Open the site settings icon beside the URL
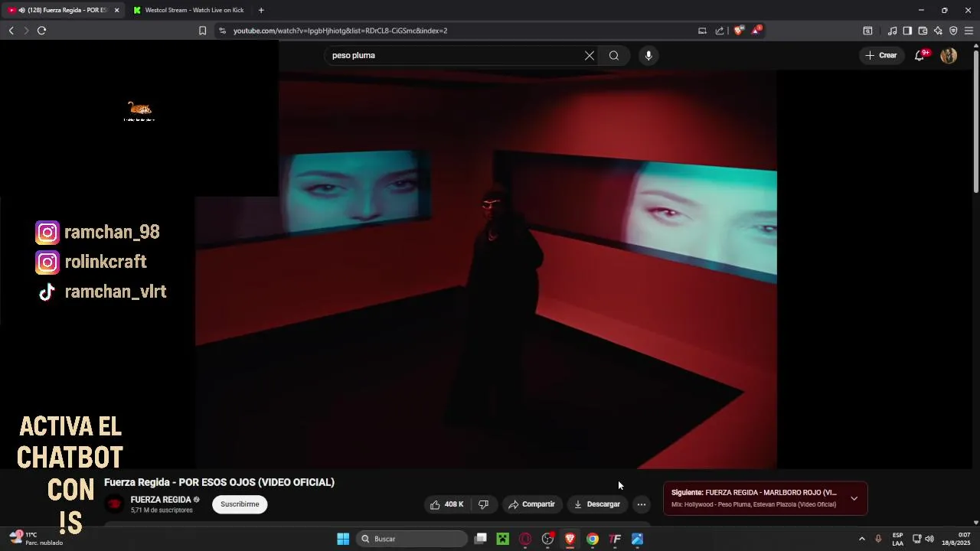The width and height of the screenshot is (980, 551). (222, 31)
